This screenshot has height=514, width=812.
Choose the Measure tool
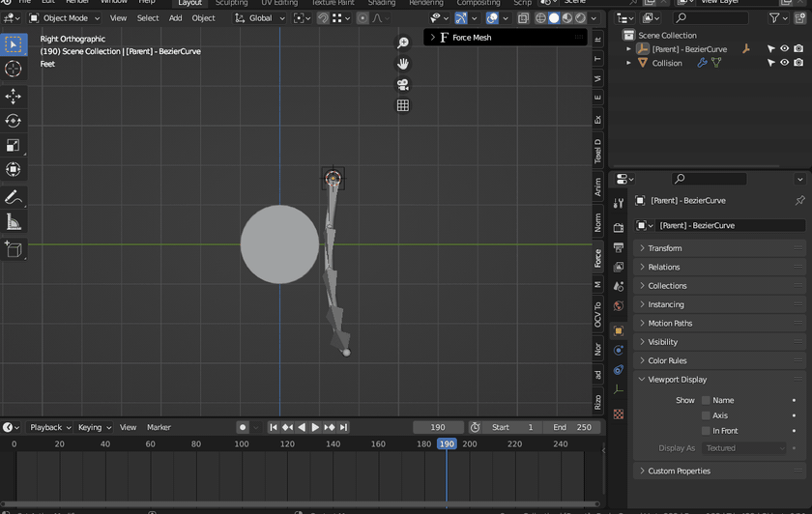(13, 222)
